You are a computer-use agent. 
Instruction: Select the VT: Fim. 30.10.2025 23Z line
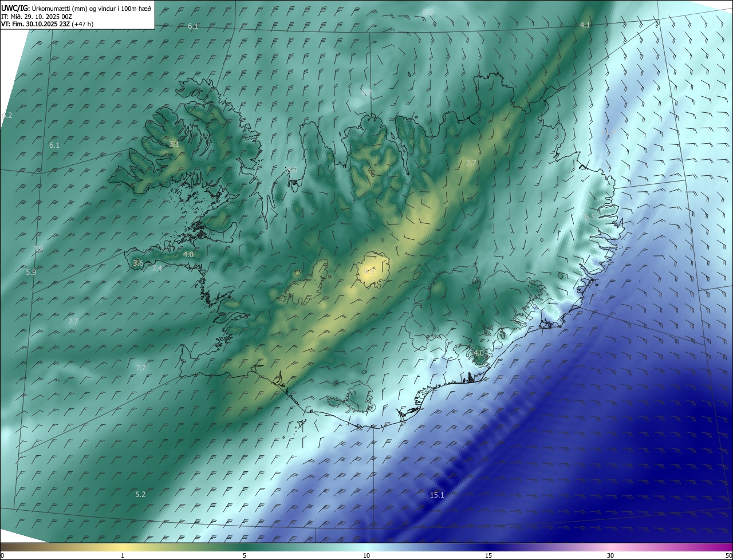(x=48, y=24)
